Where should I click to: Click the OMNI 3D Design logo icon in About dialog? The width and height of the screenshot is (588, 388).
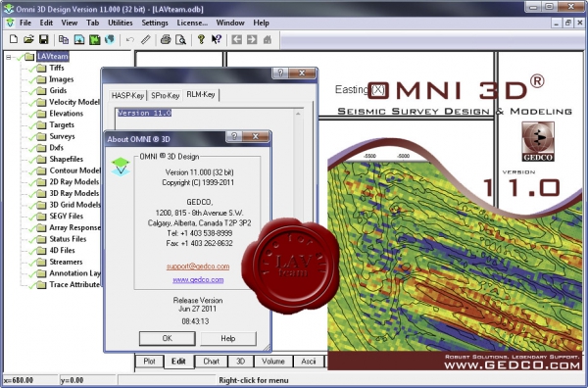coord(121,167)
